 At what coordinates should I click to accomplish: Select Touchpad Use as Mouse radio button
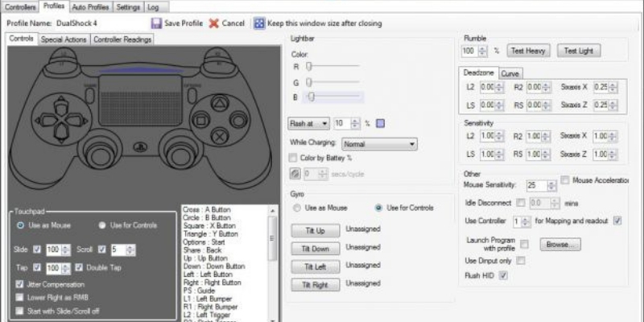[x=20, y=225]
